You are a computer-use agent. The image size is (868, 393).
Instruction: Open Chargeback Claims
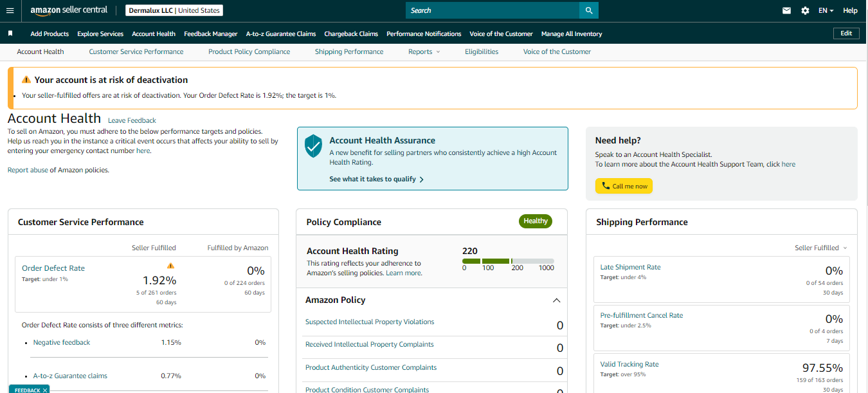coord(351,33)
